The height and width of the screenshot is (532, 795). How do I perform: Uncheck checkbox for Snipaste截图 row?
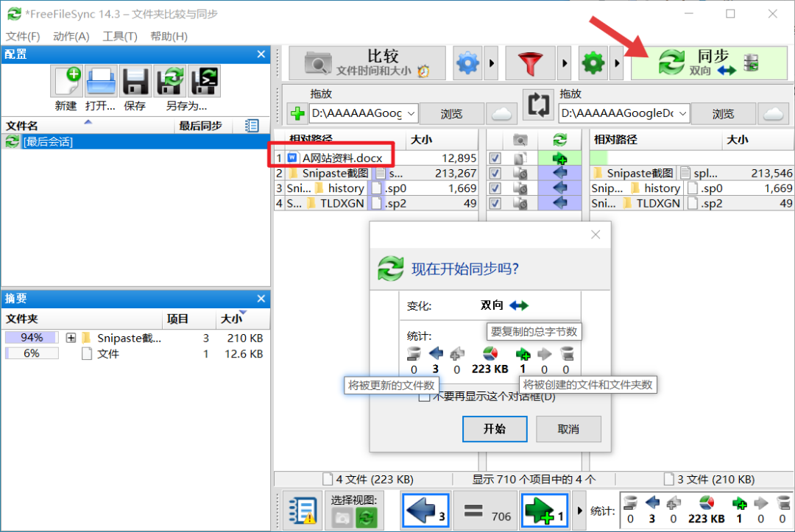[495, 173]
